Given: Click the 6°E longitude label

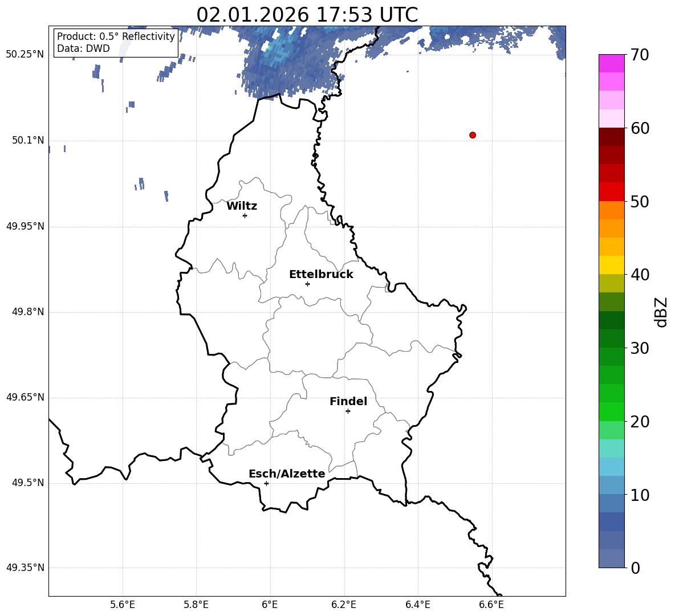Looking at the screenshot, I should [270, 605].
